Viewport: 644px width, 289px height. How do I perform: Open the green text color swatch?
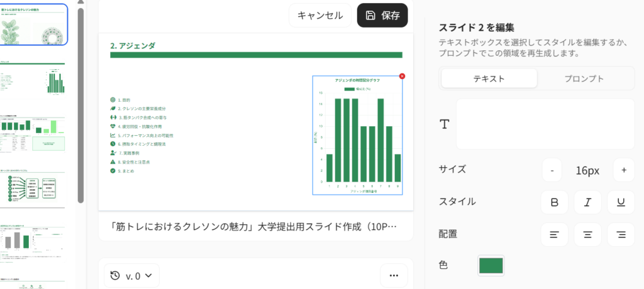click(491, 266)
